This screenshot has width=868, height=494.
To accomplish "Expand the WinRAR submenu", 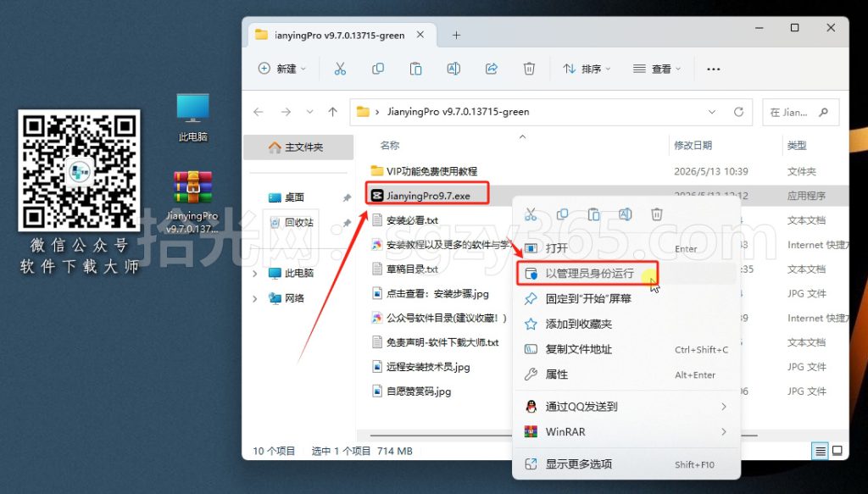I will click(x=724, y=431).
